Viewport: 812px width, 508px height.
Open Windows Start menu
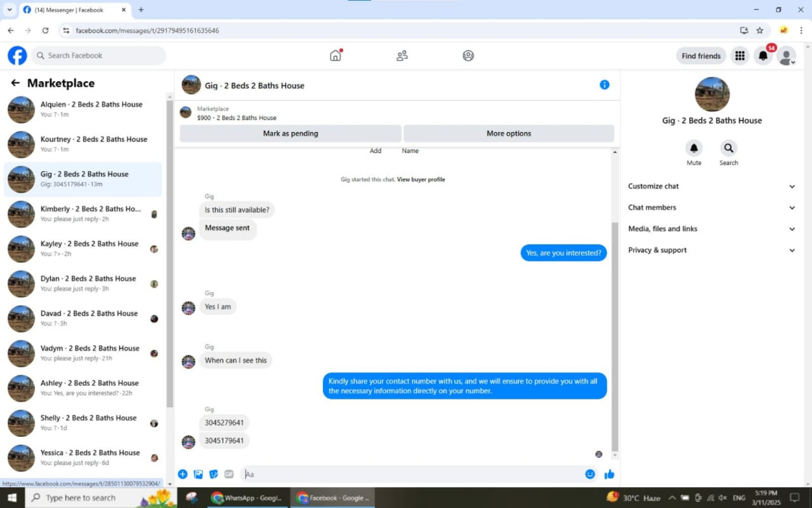point(12,498)
